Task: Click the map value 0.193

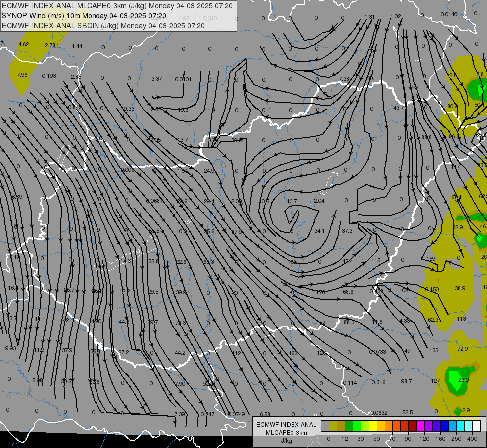Action: tap(49, 76)
